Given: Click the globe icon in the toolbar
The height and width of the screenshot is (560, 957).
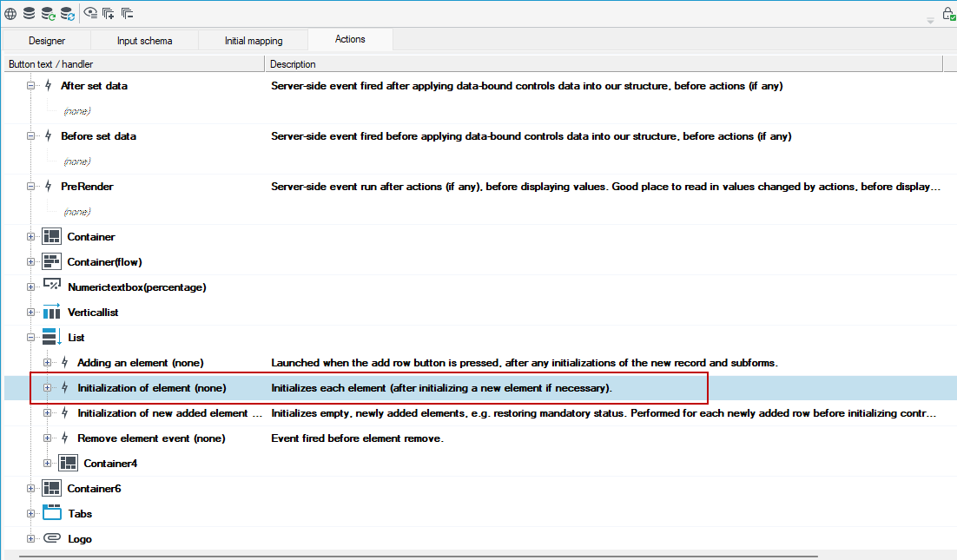Looking at the screenshot, I should pyautogui.click(x=10, y=13).
